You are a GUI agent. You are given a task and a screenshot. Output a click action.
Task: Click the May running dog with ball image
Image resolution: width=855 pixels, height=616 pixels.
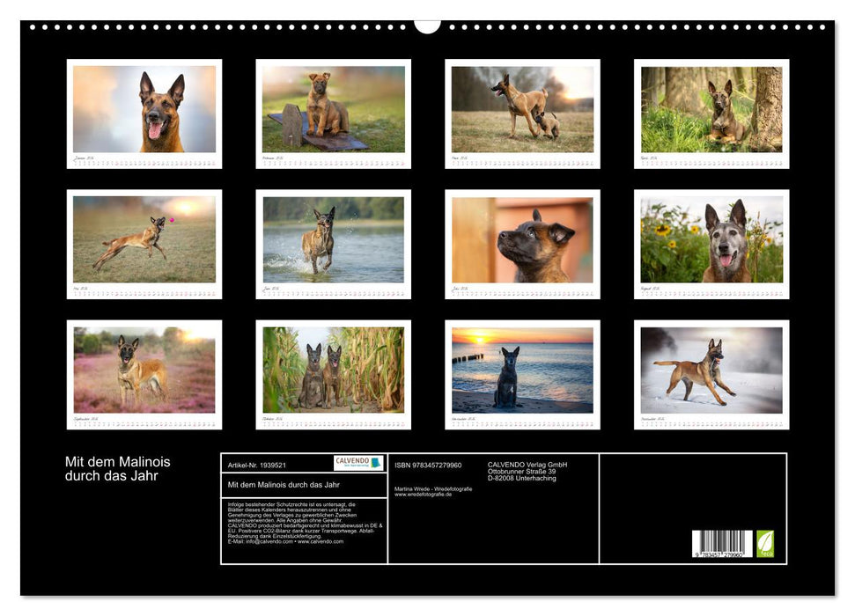146,238
